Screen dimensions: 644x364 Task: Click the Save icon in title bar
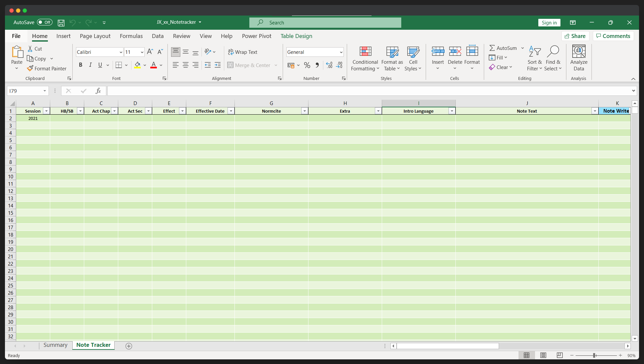61,22
